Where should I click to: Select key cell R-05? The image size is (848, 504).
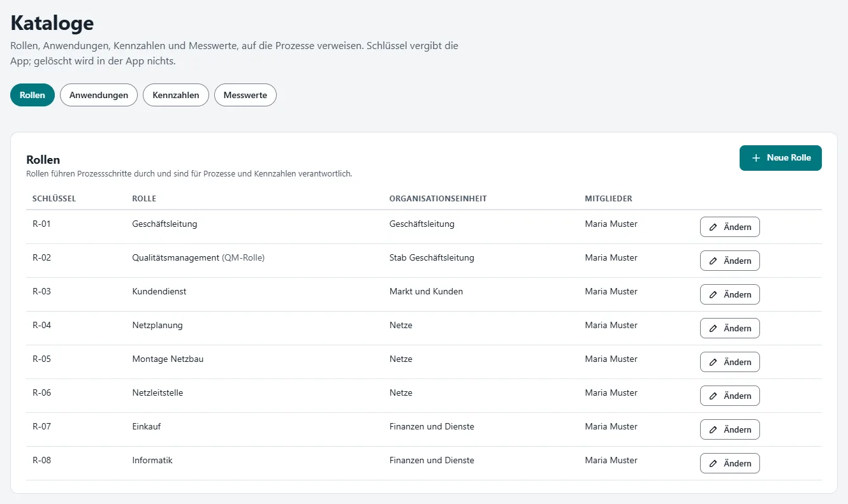[x=41, y=359]
